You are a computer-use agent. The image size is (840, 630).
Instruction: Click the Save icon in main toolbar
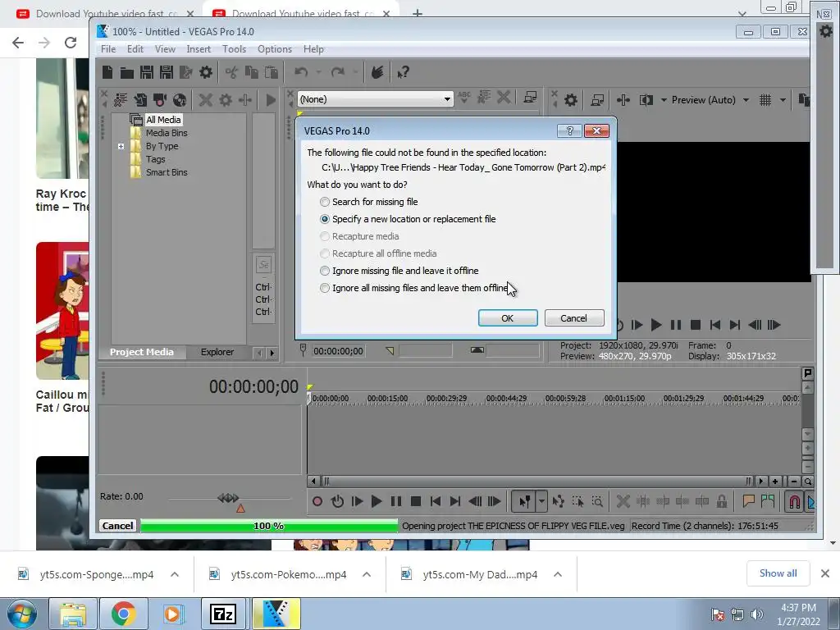(x=147, y=72)
